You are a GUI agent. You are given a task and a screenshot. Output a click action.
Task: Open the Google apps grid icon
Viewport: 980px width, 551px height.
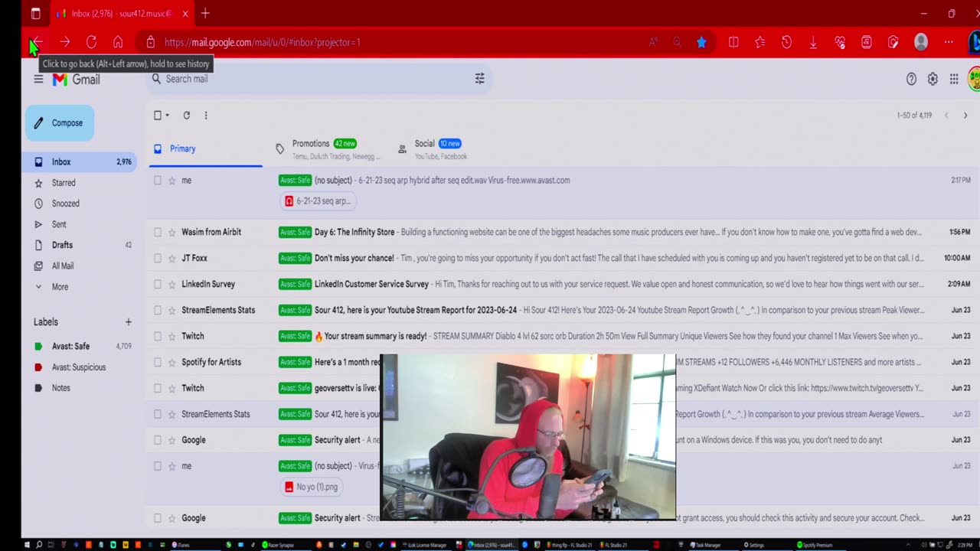pos(954,79)
